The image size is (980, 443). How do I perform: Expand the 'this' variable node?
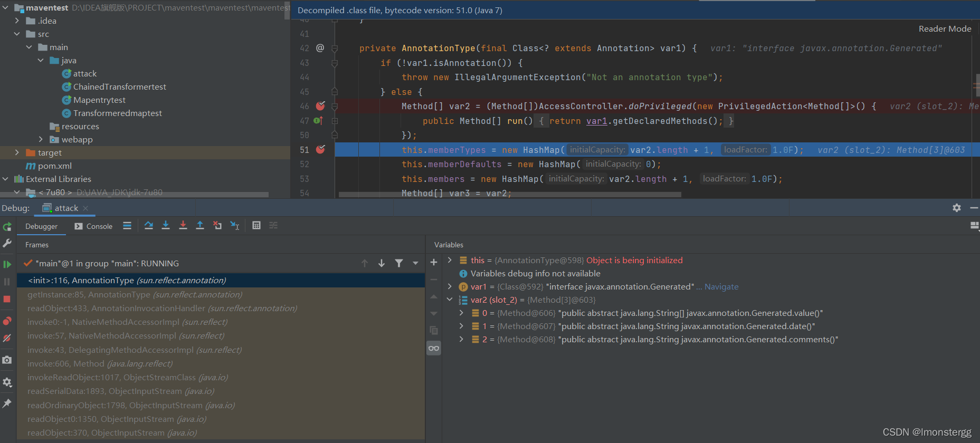[450, 260]
